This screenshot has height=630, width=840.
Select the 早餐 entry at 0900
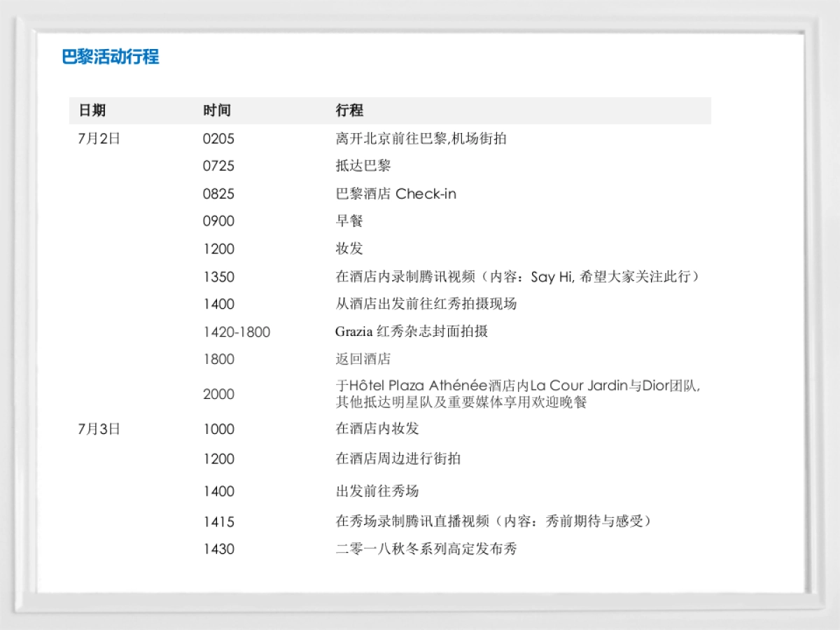click(x=349, y=221)
